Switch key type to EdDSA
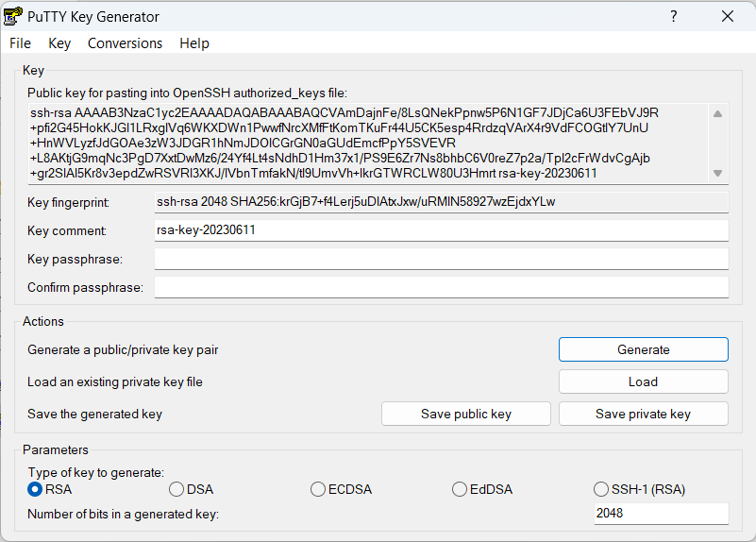756x542 pixels. pyautogui.click(x=460, y=489)
